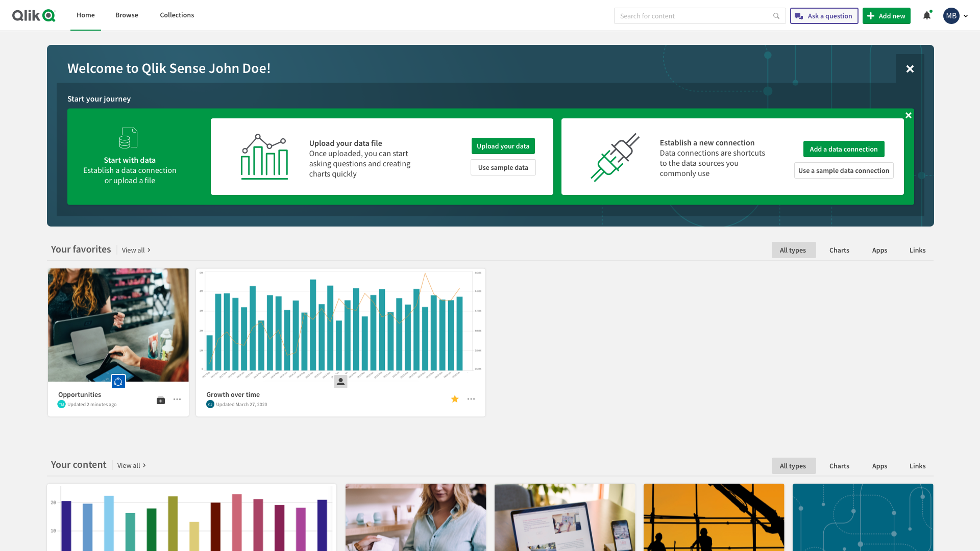The height and width of the screenshot is (551, 980).
Task: Open the Collections menu item
Action: point(177,15)
